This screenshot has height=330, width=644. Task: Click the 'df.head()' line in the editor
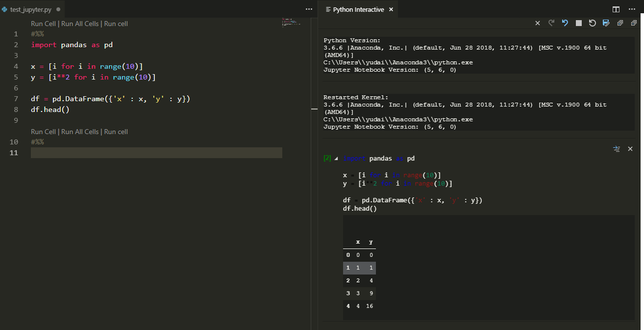coord(50,110)
